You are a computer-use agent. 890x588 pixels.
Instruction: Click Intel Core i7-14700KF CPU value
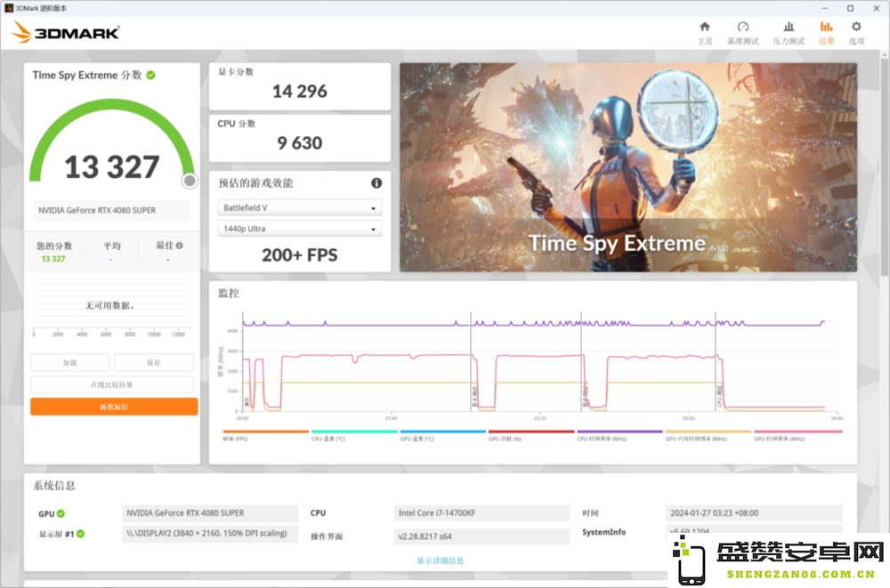[x=437, y=513]
